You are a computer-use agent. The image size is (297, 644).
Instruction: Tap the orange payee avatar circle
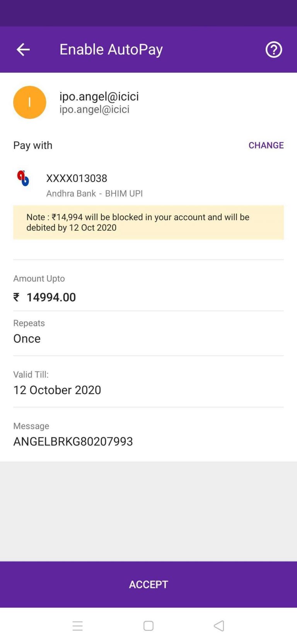30,102
